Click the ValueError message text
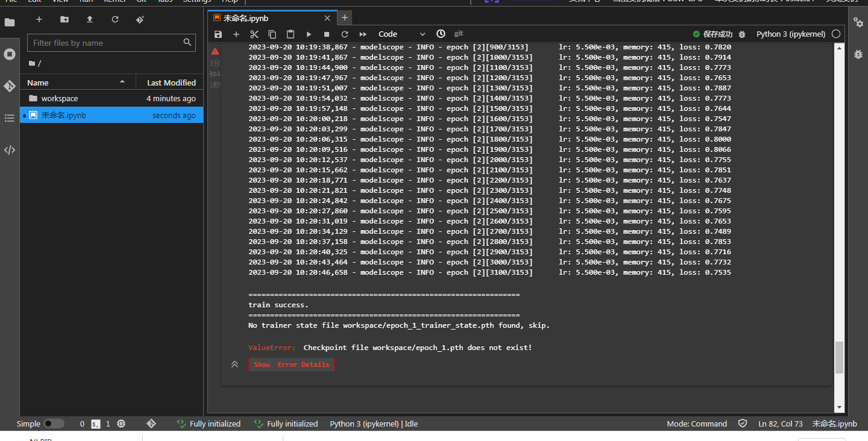Screen dimensions: 868x441 point(390,348)
